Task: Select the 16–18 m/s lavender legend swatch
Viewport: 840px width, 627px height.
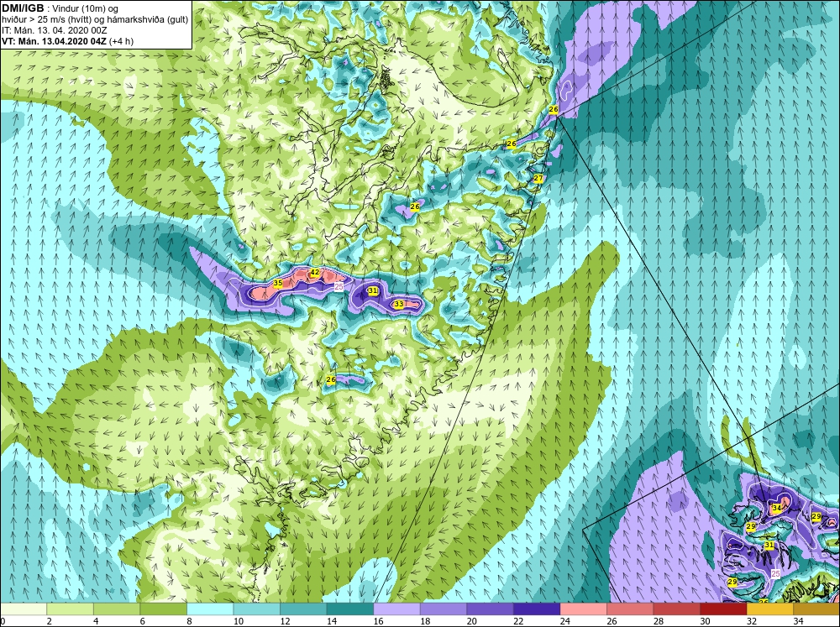Action: pos(396,609)
